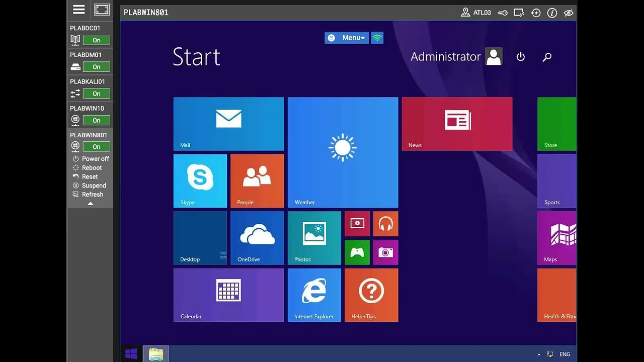This screenshot has height=362, width=644.
Task: Open the Weather live tile
Action: coord(343,152)
